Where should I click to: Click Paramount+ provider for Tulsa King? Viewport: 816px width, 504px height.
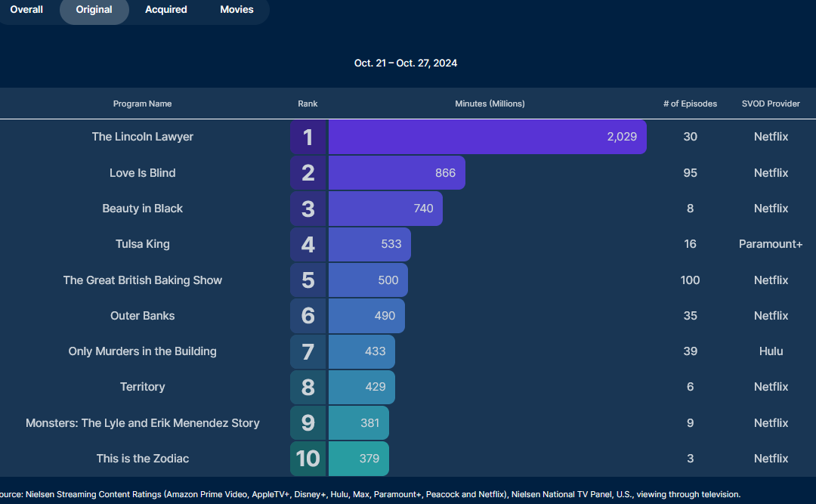[771, 244]
